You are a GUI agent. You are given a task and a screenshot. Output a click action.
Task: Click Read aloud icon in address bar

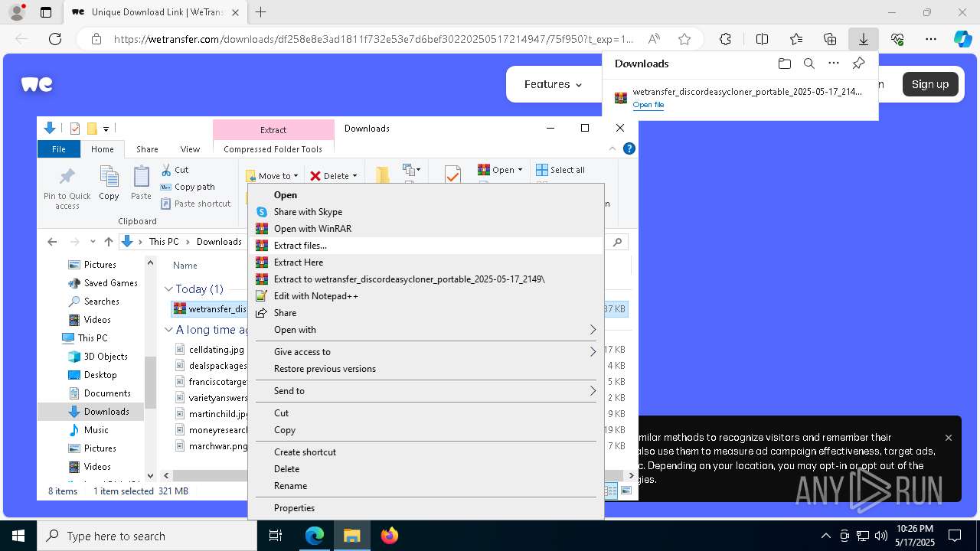[x=654, y=39]
